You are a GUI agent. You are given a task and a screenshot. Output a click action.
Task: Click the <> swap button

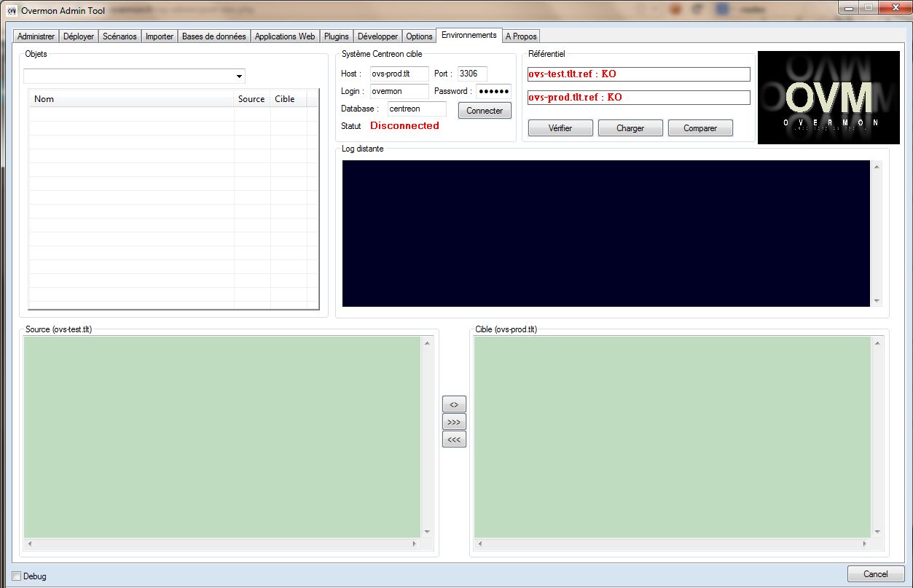coord(454,404)
